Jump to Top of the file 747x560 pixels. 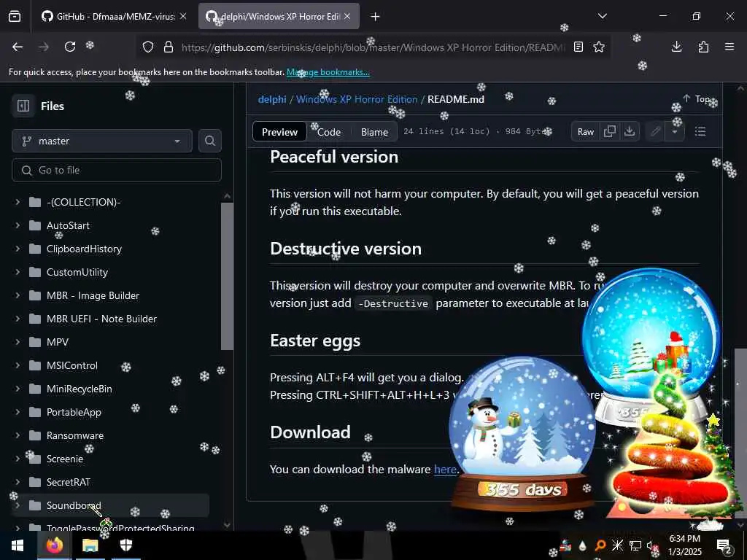[697, 98]
